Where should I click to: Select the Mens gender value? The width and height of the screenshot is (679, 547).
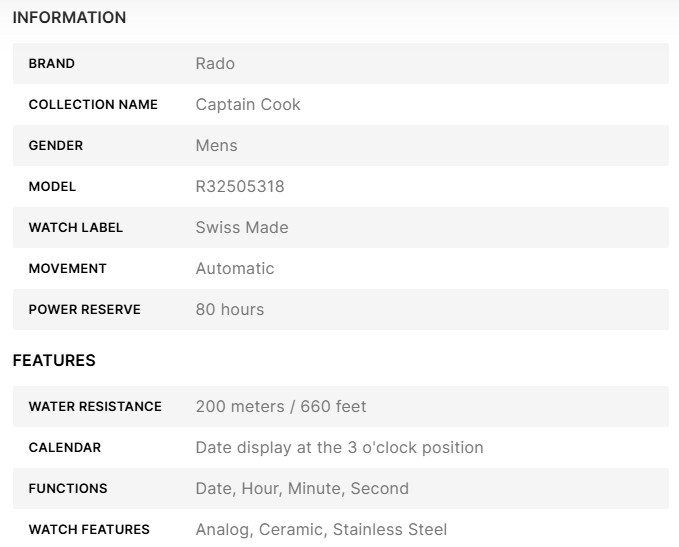[216, 146]
